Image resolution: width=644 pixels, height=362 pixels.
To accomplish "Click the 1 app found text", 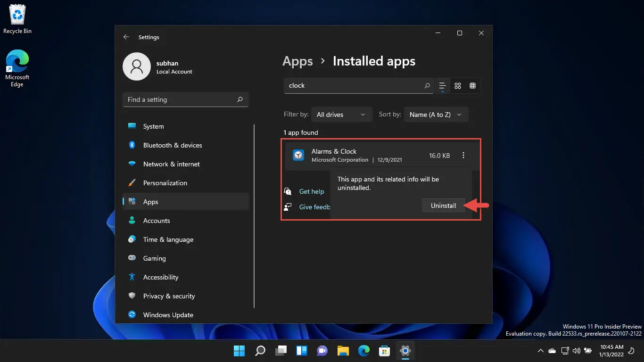I will pos(301,133).
